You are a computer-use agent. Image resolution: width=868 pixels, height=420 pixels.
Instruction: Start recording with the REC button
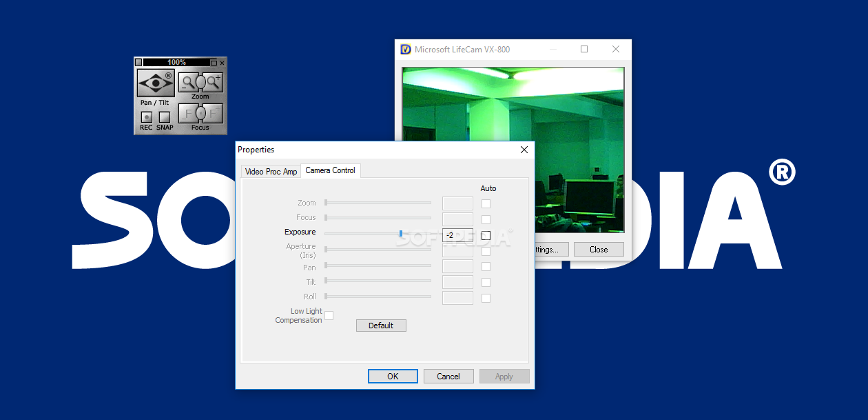coord(146,117)
